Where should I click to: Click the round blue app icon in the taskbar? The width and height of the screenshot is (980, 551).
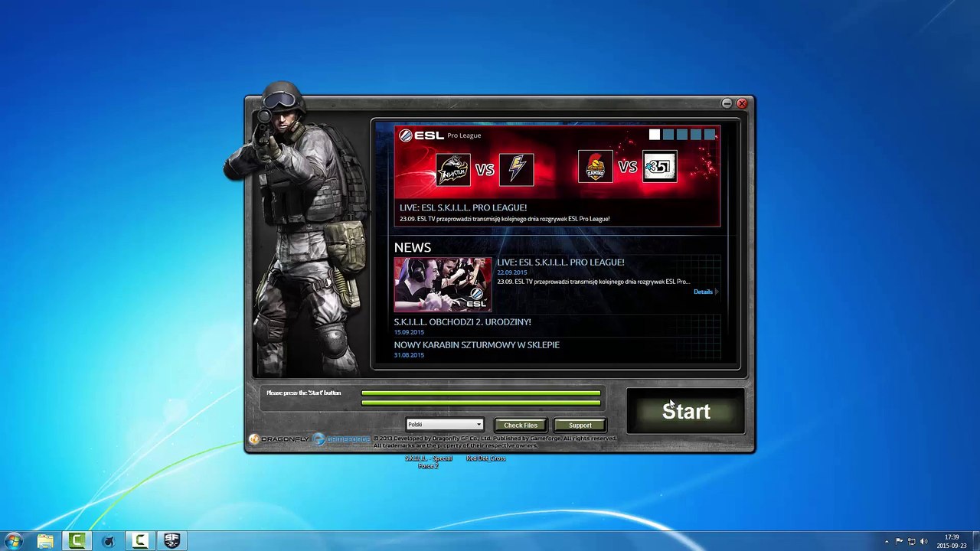pos(109,541)
